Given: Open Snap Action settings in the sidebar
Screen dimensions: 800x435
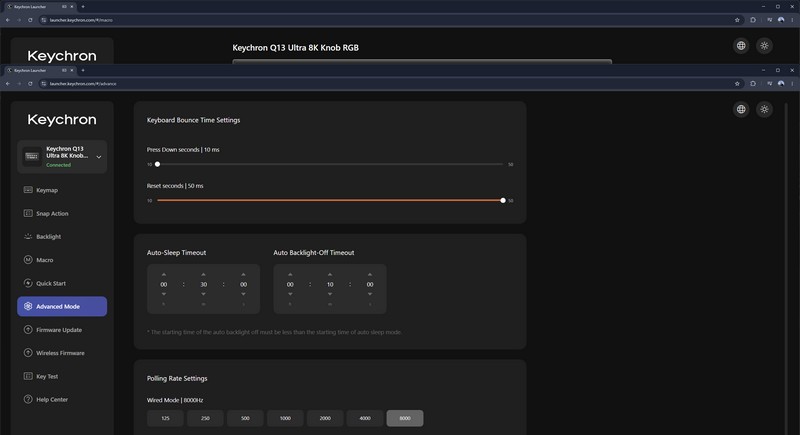Looking at the screenshot, I should click(x=62, y=214).
